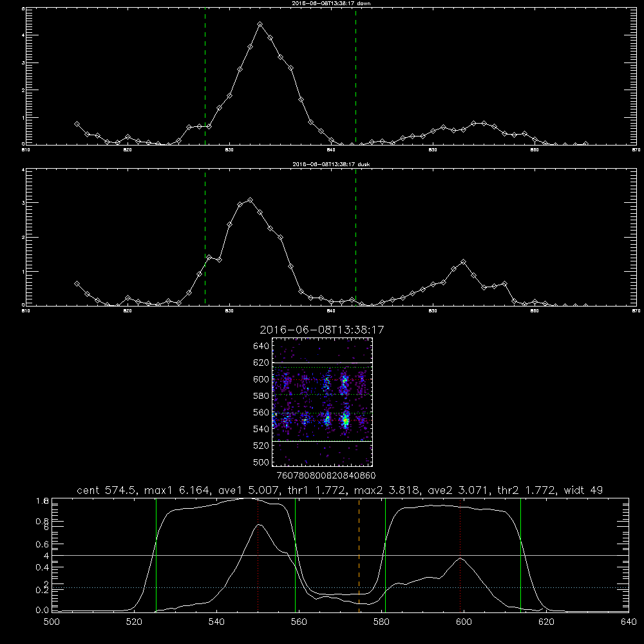Select the left green dashed line in dawn plot
This screenshot has width=644, height=644.
205,77
